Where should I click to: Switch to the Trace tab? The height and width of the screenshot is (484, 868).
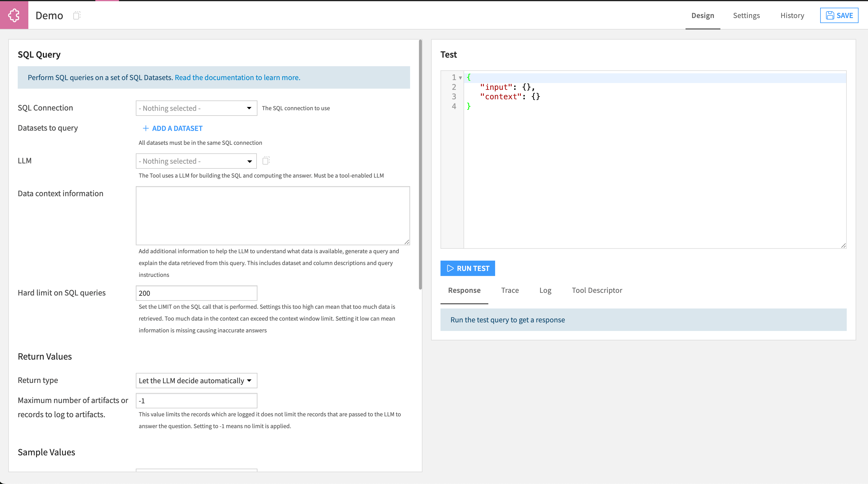point(510,290)
